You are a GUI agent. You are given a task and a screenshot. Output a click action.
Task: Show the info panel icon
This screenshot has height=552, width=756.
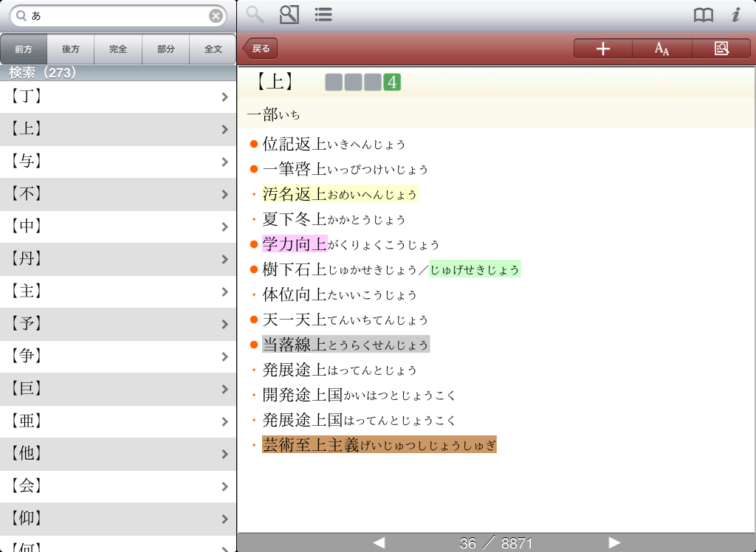[x=735, y=15]
